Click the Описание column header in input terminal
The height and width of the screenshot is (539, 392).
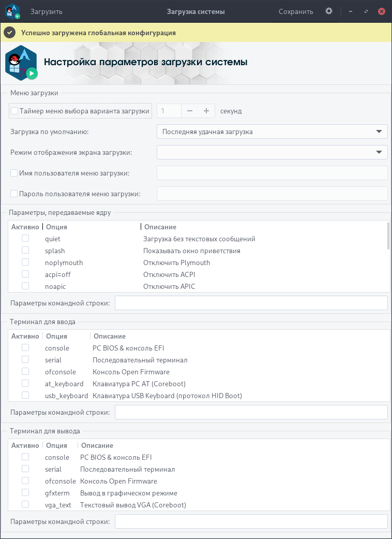pyautogui.click(x=110, y=336)
